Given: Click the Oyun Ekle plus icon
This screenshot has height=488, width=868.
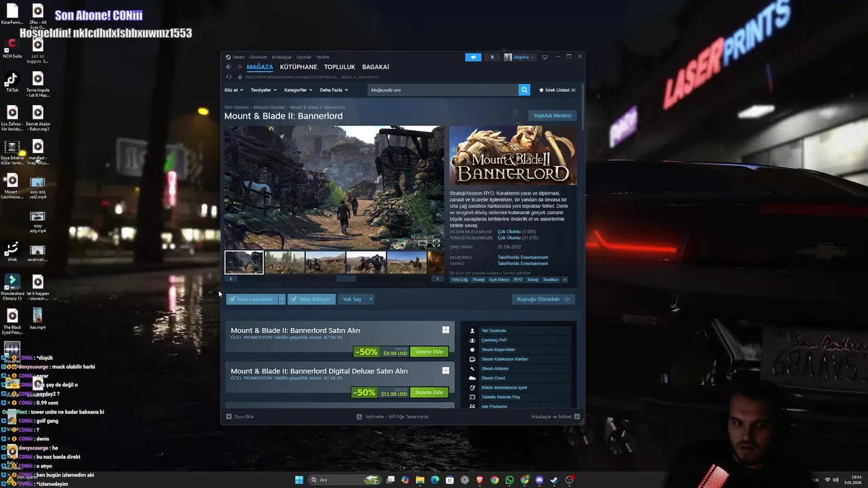Looking at the screenshot, I should tap(229, 417).
